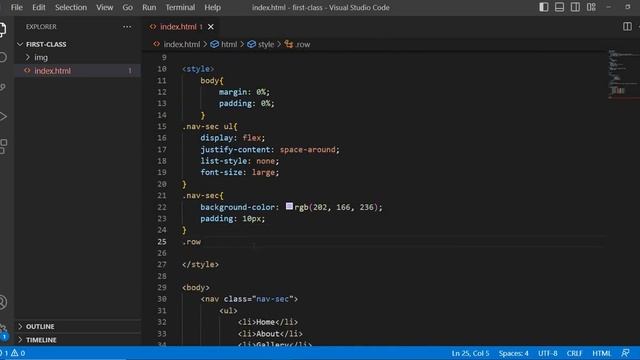The image size is (640, 360).
Task: Click the index.html tab file icon
Action: click(x=153, y=27)
